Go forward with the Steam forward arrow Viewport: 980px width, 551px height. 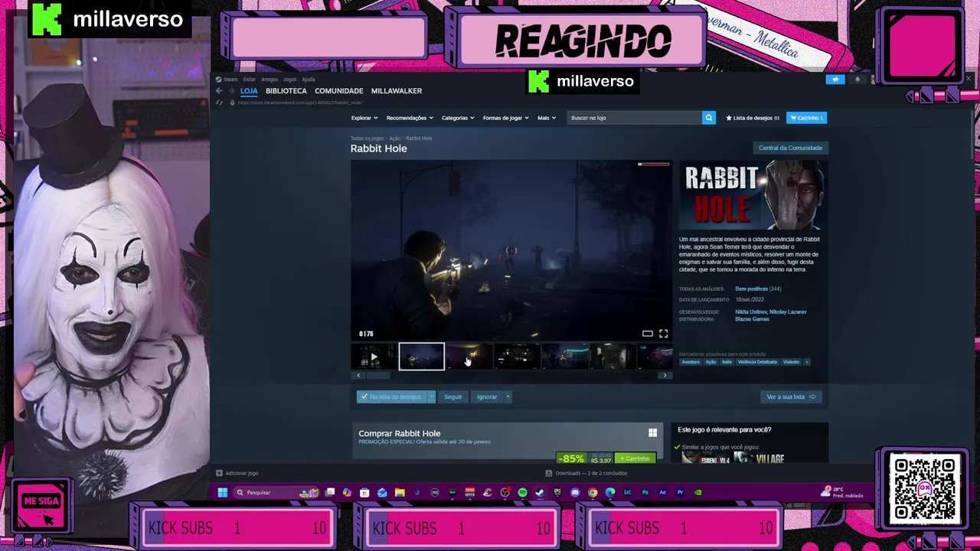(231, 91)
